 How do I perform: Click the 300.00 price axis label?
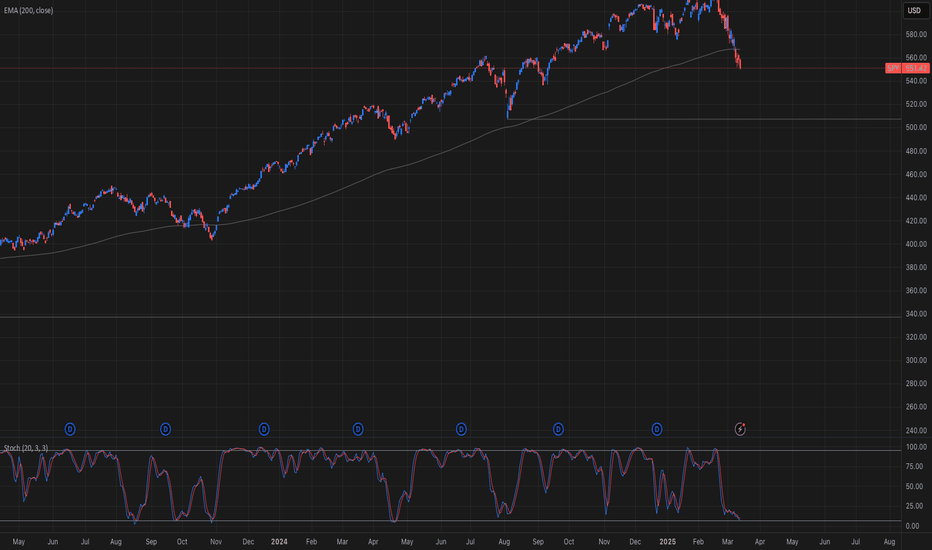916,360
